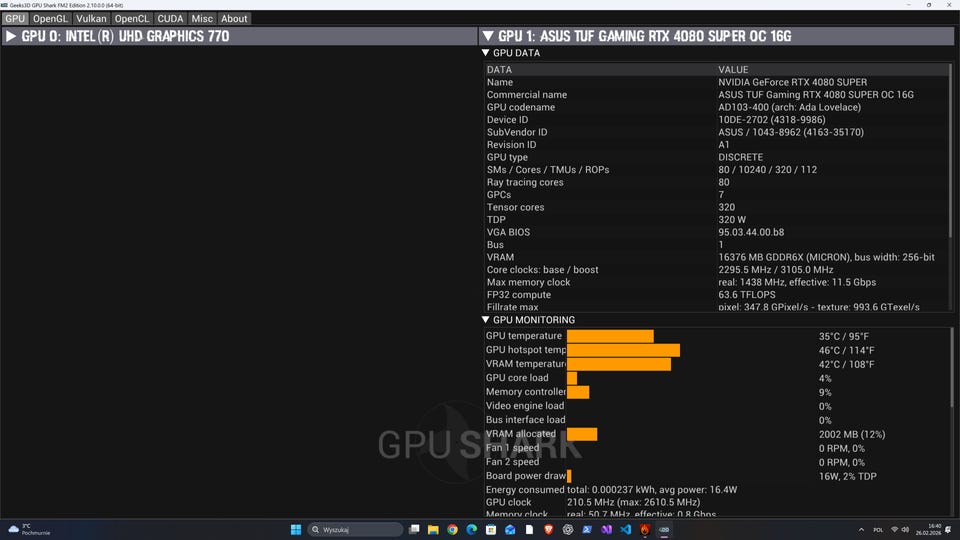This screenshot has height=540, width=960.
Task: Click the TDP value 320 W
Action: 732,220
